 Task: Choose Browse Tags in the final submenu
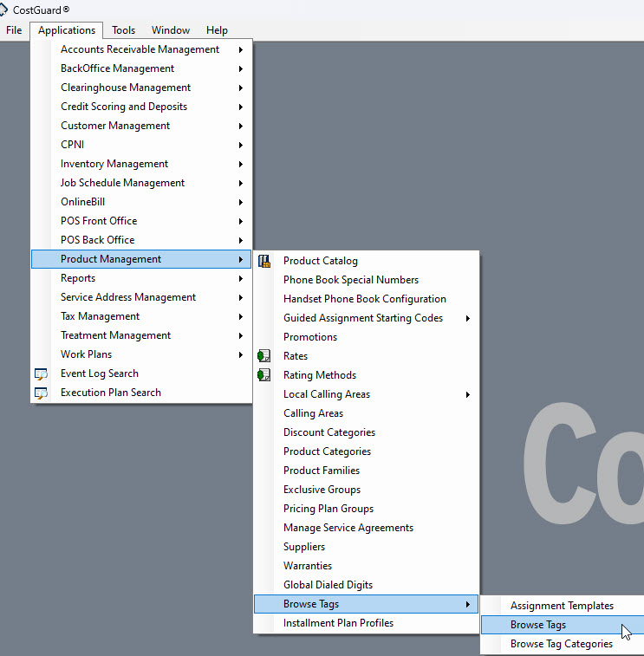pyautogui.click(x=563, y=625)
